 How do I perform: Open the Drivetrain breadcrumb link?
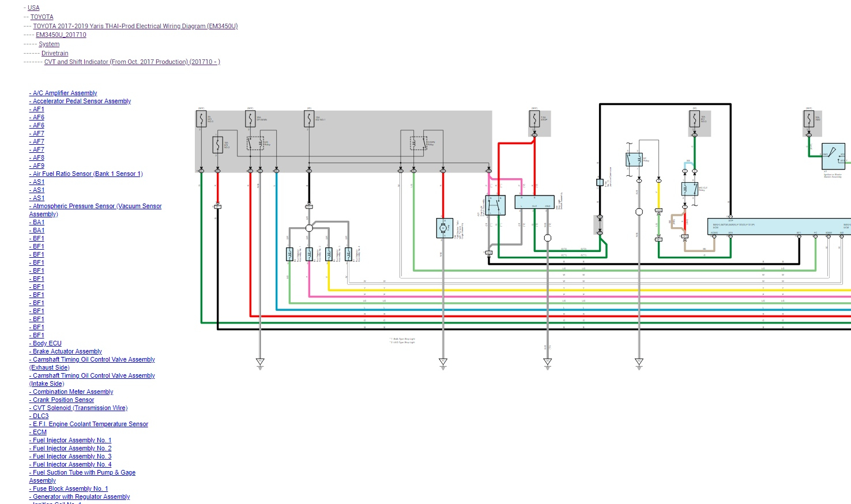coord(55,53)
